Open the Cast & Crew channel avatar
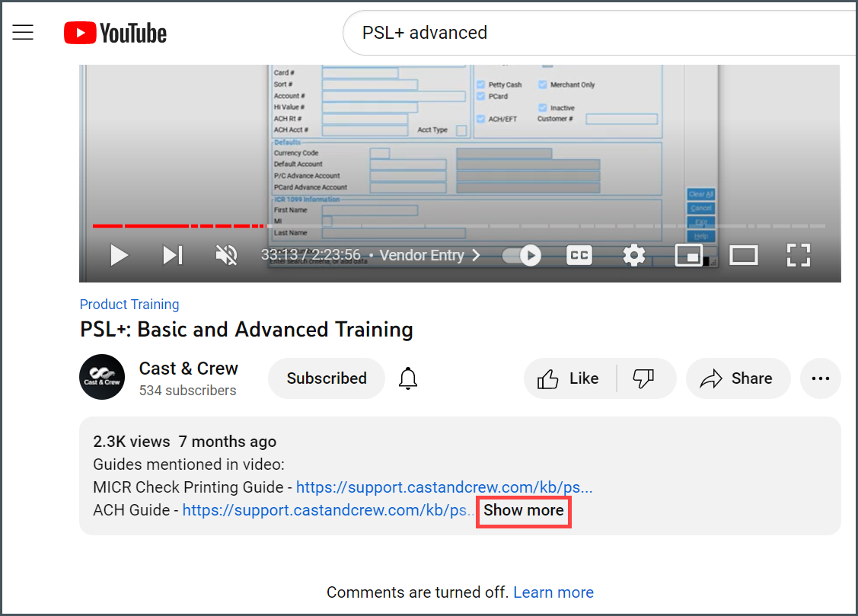The image size is (858, 616). point(102,377)
